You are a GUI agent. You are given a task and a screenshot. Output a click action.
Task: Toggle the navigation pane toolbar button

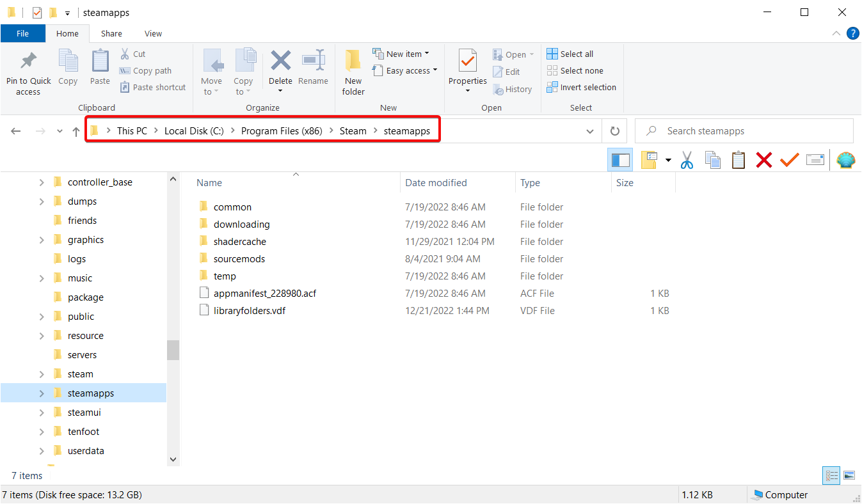pos(620,160)
